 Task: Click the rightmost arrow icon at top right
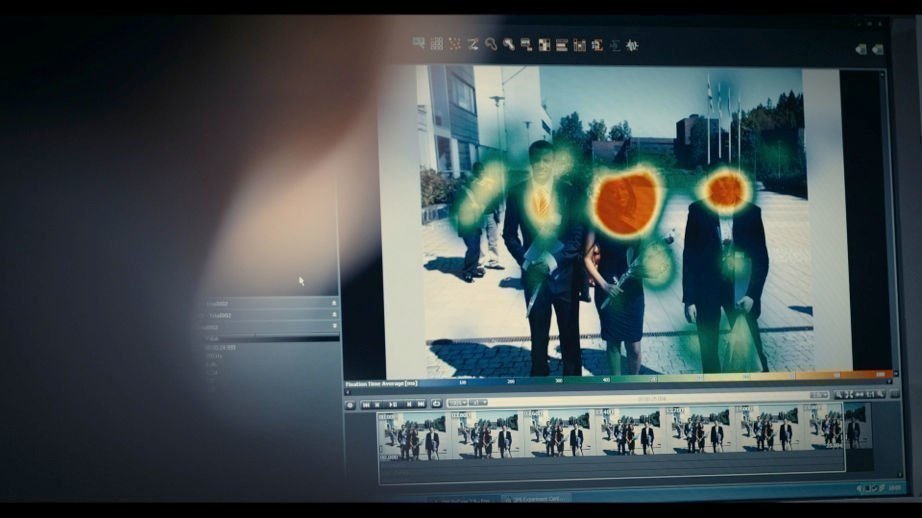point(878,50)
